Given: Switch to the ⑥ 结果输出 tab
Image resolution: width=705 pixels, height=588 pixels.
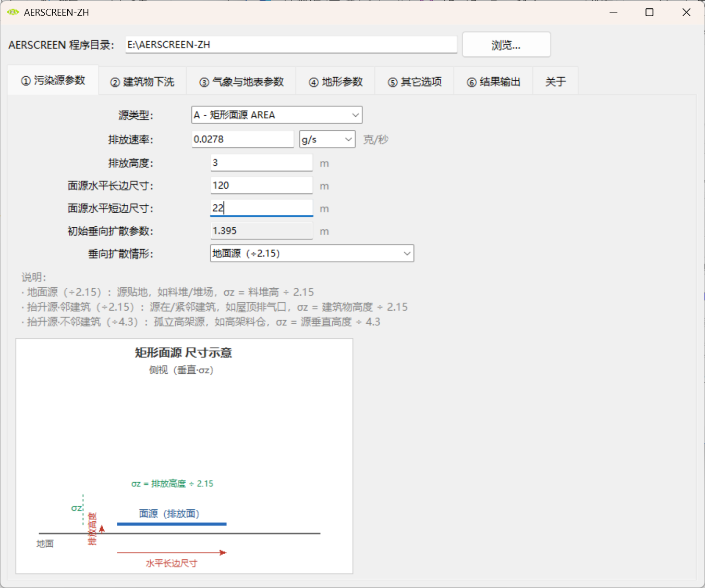Looking at the screenshot, I should (494, 82).
